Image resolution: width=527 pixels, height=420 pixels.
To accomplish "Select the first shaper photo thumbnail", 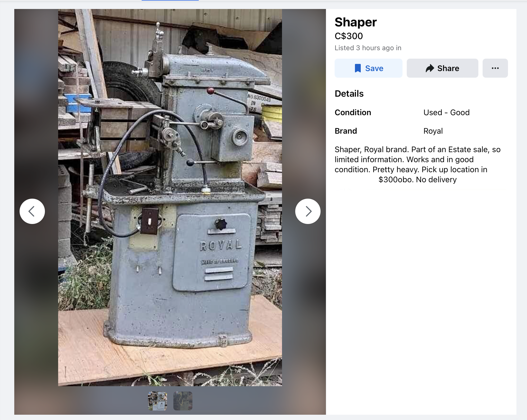I will [x=158, y=401].
